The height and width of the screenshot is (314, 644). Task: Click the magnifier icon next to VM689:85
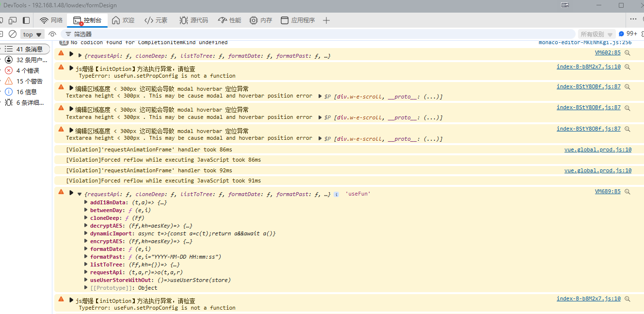tap(628, 192)
